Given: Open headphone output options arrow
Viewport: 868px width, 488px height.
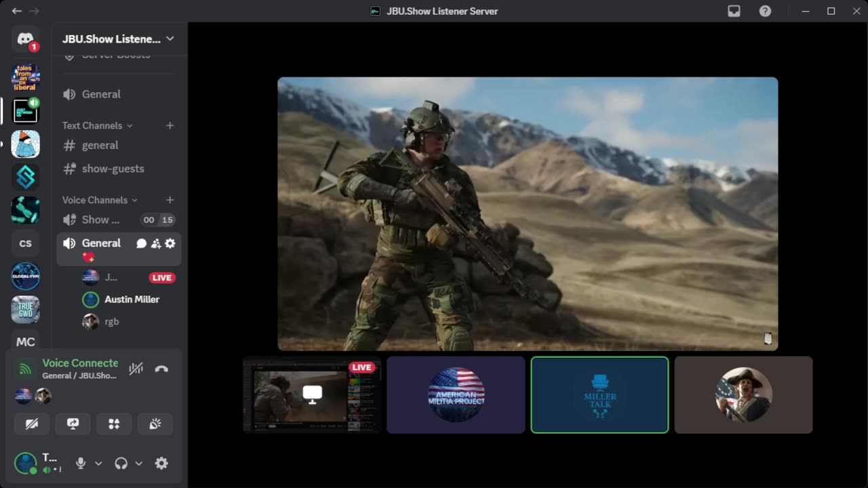Looking at the screenshot, I should pyautogui.click(x=139, y=464).
